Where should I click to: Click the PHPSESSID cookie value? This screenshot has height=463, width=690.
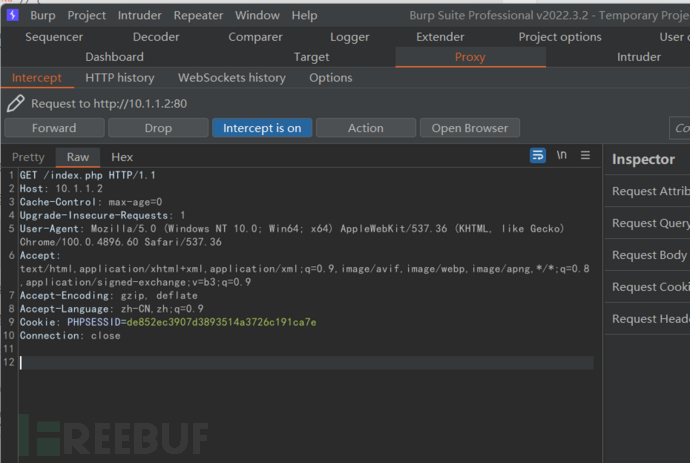coord(221,322)
